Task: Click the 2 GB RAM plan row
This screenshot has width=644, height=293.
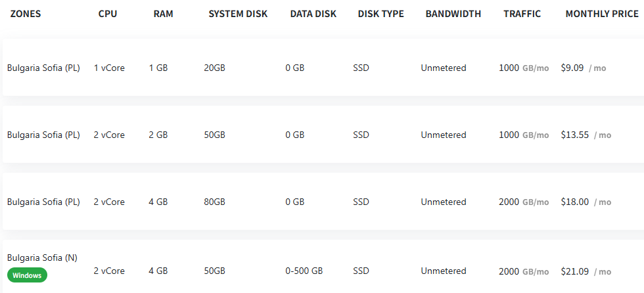Action: 323,135
